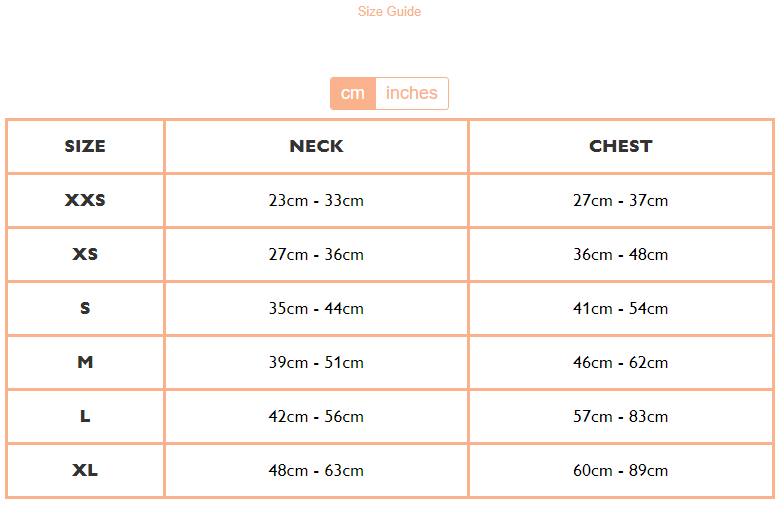The image size is (778, 517).
Task: Click XS chest measurement 36cm - 48cm
Action: pyautogui.click(x=620, y=254)
